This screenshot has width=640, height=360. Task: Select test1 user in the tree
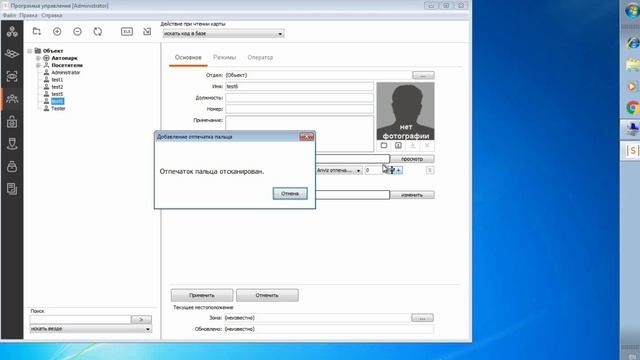pos(57,80)
